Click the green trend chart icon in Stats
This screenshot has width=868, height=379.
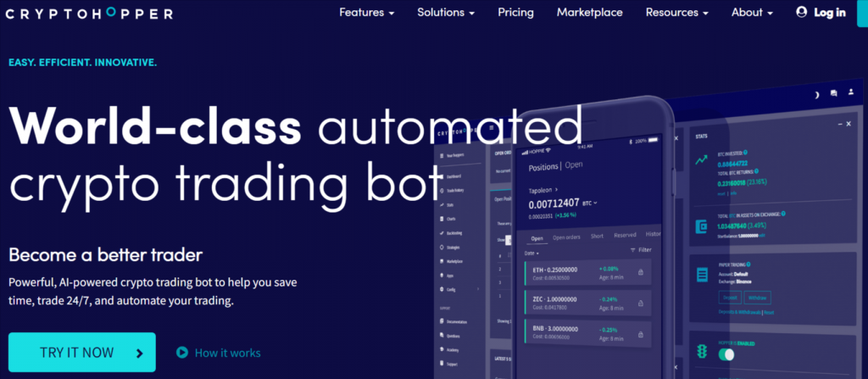pos(701,160)
